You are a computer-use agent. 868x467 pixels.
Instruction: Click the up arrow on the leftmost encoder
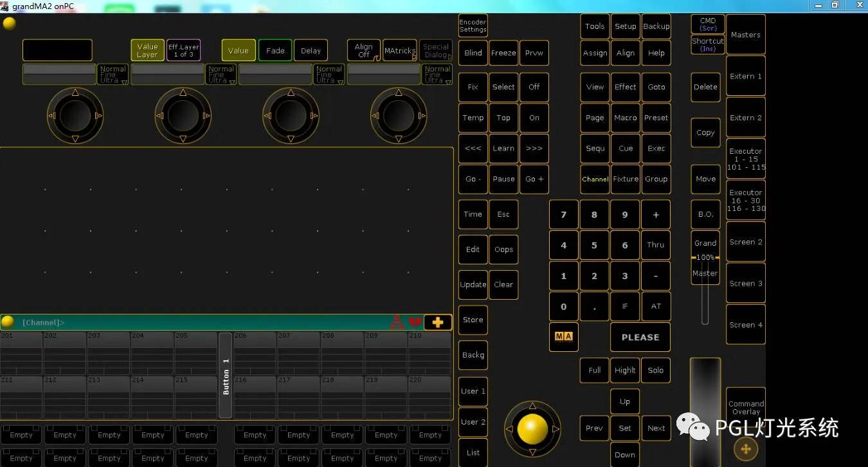click(75, 93)
